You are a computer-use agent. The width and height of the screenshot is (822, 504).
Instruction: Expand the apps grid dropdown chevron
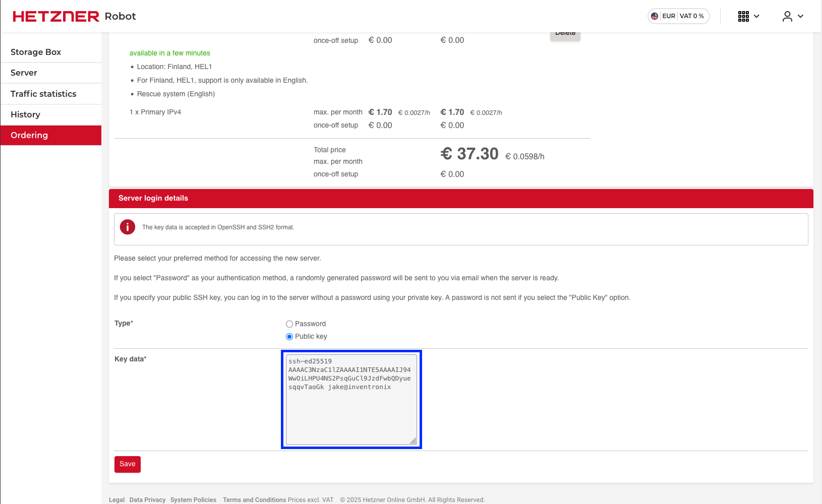[x=756, y=16]
